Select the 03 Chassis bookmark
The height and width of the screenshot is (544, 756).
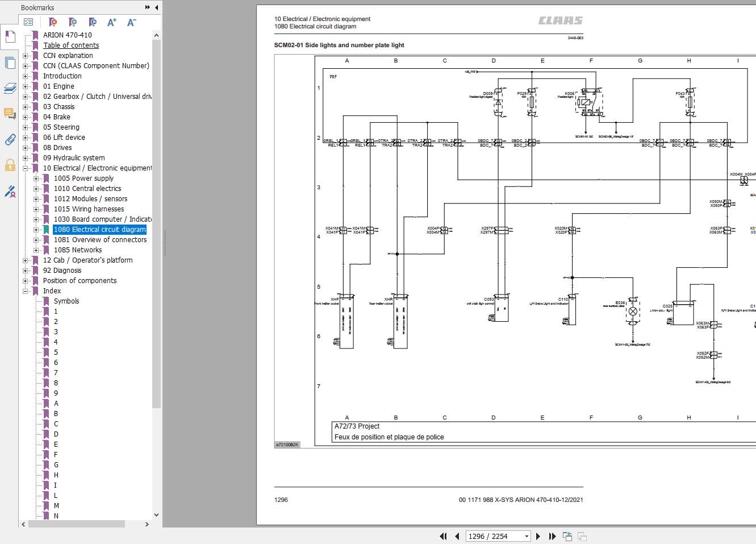59,107
